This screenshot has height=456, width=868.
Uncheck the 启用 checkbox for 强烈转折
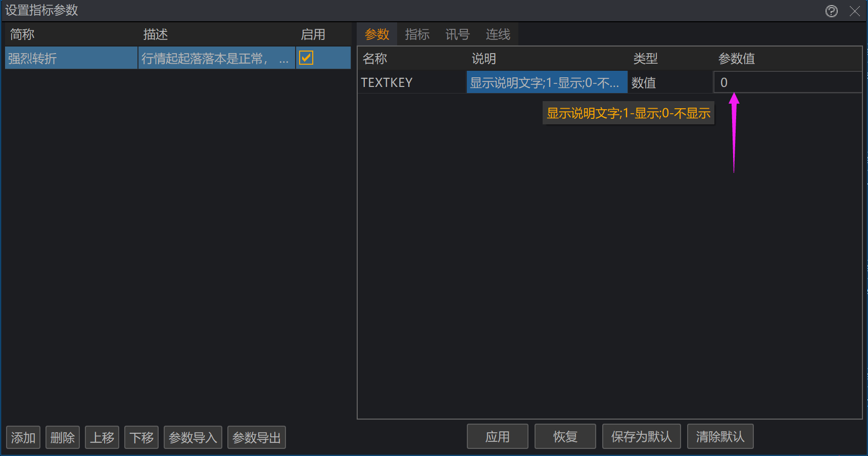[x=306, y=58]
